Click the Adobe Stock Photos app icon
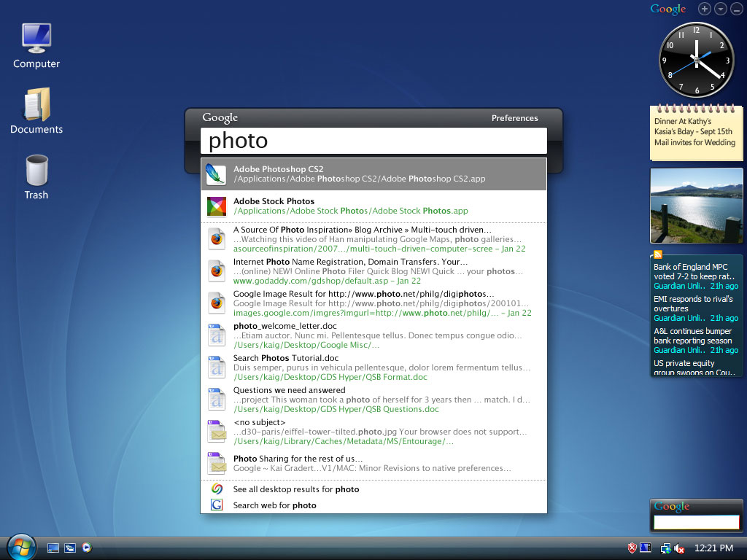Image resolution: width=747 pixels, height=560 pixels. [x=216, y=206]
